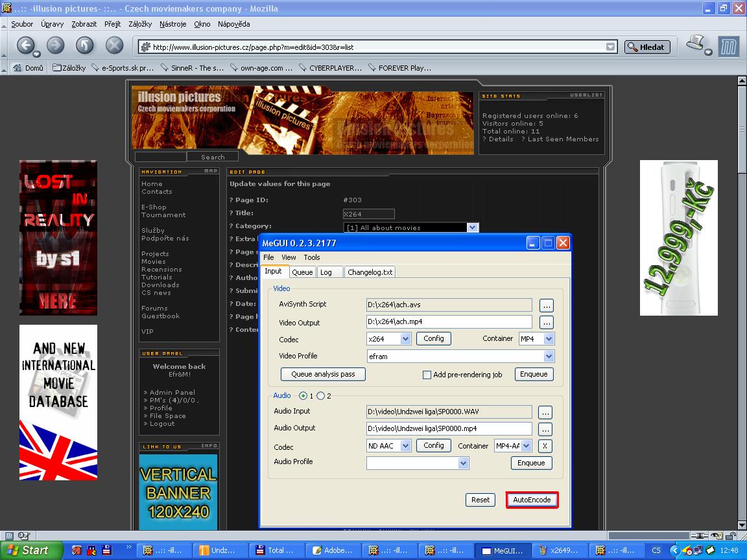Screen dimensions: 747x560
Task: Open video codec Config button
Action: pyautogui.click(x=434, y=338)
